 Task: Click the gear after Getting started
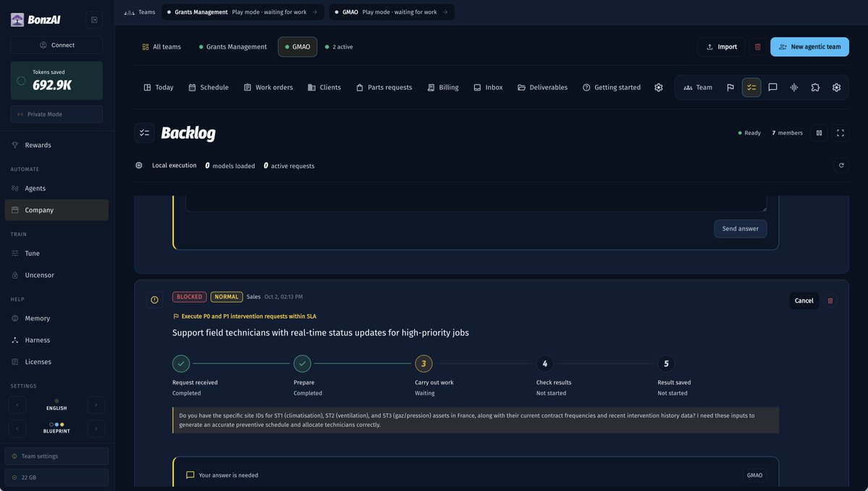click(x=658, y=88)
